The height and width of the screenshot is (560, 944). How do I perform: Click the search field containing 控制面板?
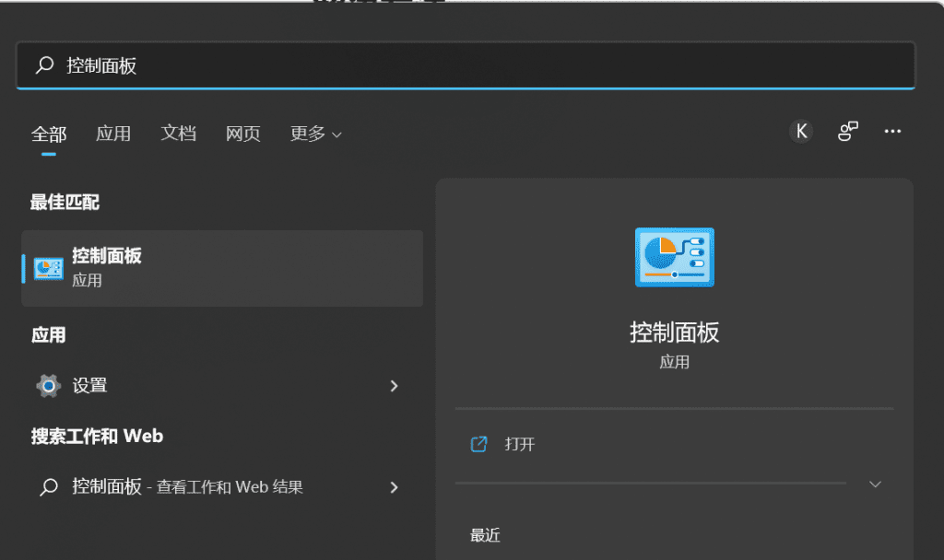click(466, 65)
